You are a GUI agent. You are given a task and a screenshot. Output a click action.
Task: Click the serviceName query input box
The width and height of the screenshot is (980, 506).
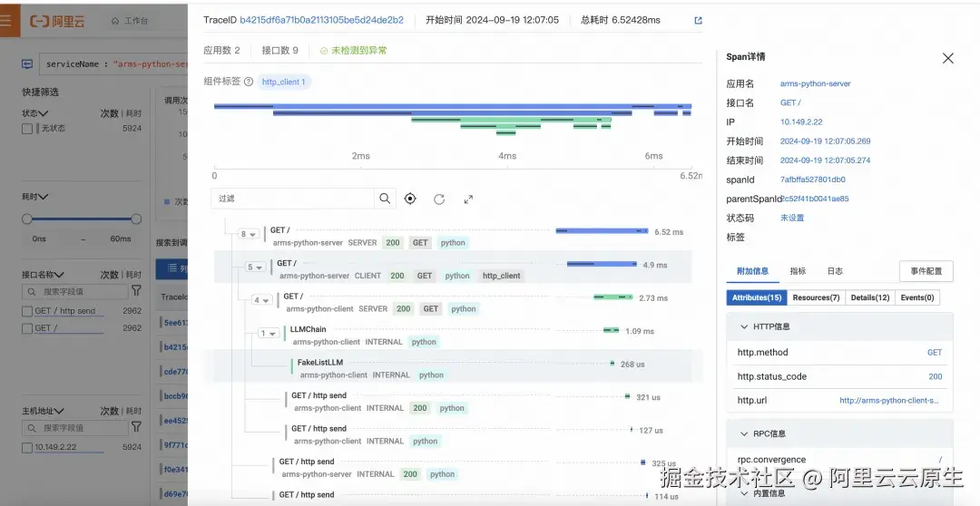click(x=113, y=63)
